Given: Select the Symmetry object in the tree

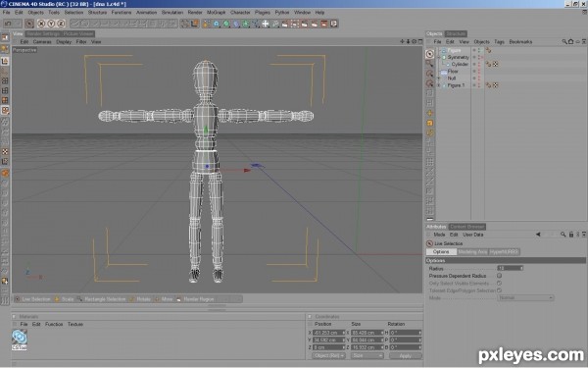Looking at the screenshot, I should (459, 57).
